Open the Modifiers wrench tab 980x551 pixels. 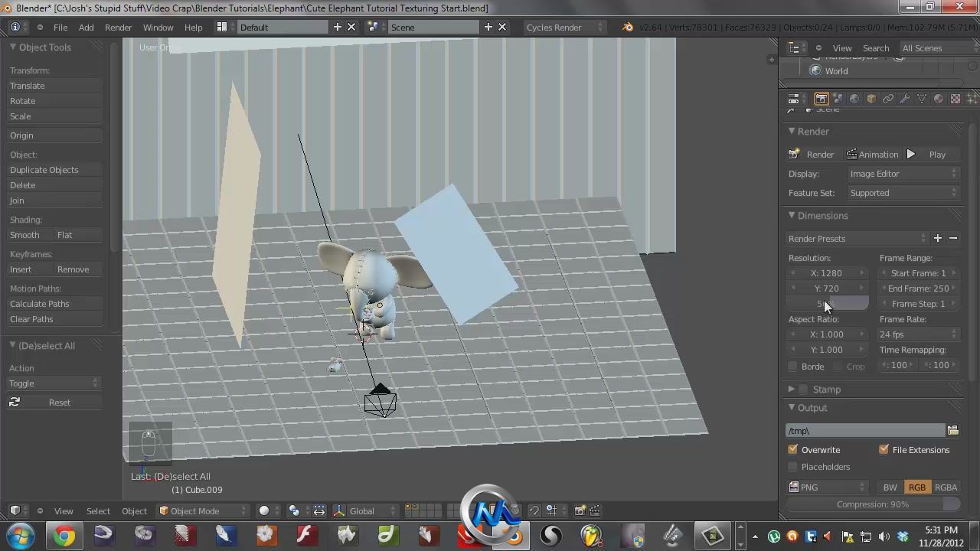point(905,99)
